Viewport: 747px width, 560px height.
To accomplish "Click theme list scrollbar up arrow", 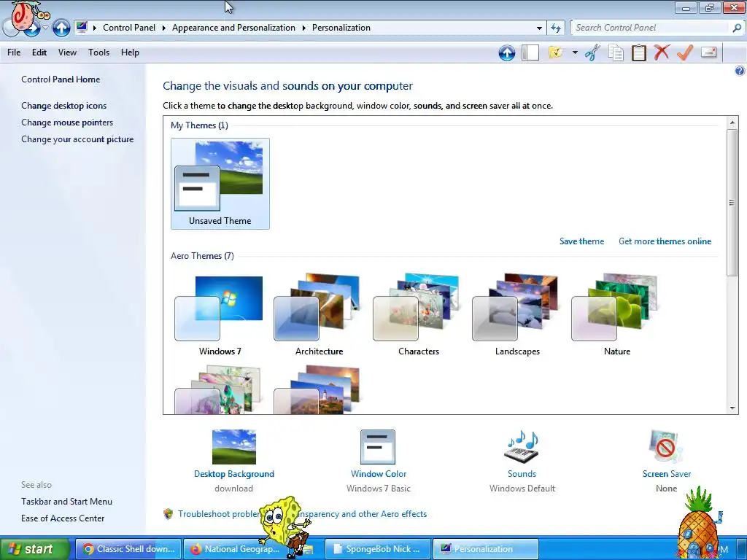I will tap(732, 122).
